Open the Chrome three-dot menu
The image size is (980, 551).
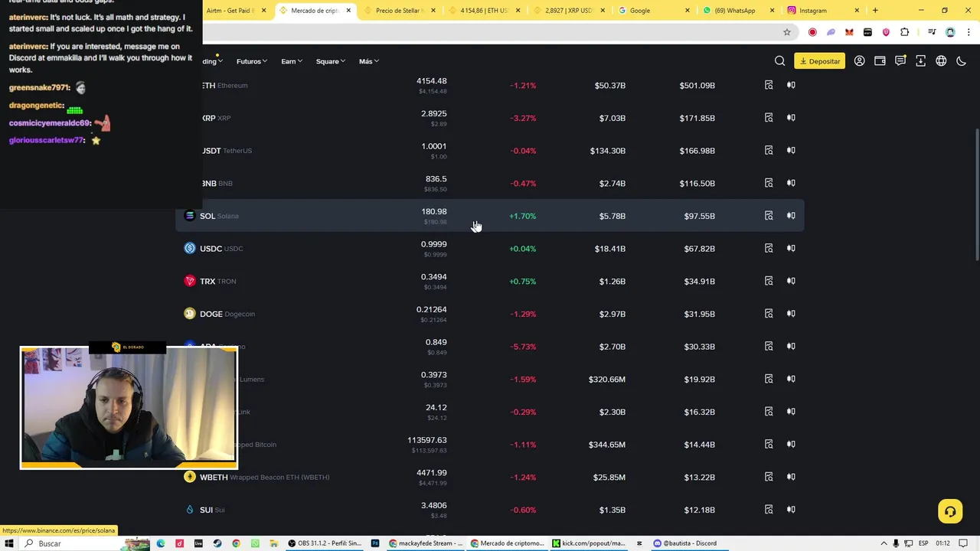coord(969,32)
